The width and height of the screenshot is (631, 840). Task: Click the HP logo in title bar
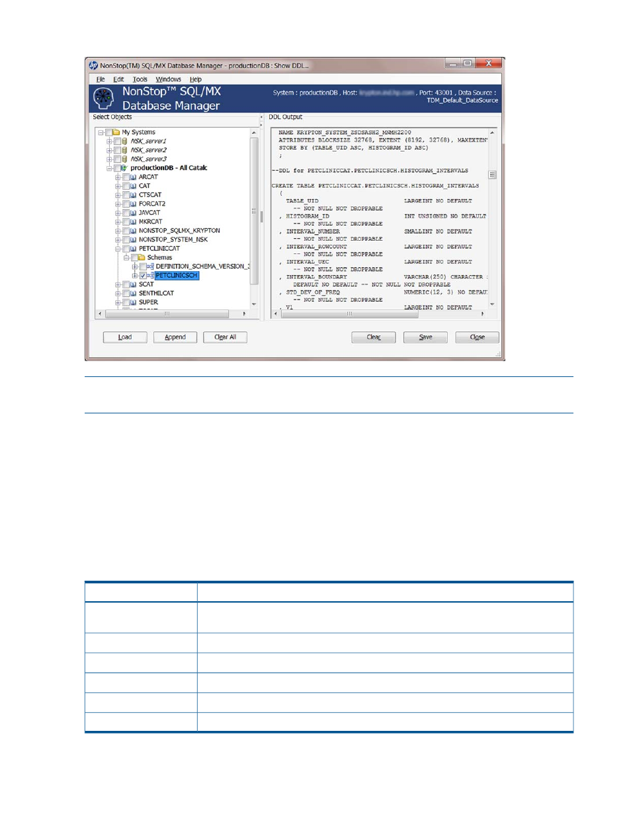pos(93,65)
